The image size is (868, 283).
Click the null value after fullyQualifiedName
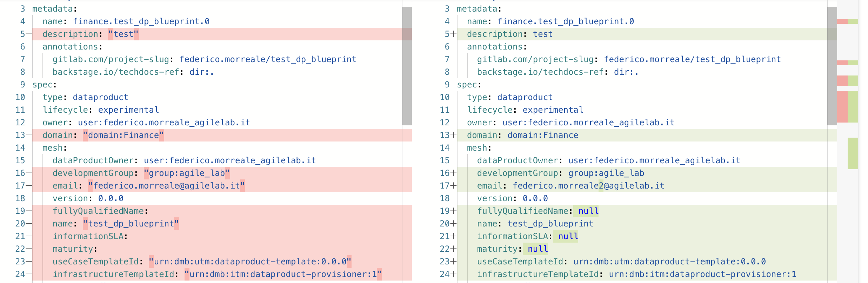click(x=588, y=211)
